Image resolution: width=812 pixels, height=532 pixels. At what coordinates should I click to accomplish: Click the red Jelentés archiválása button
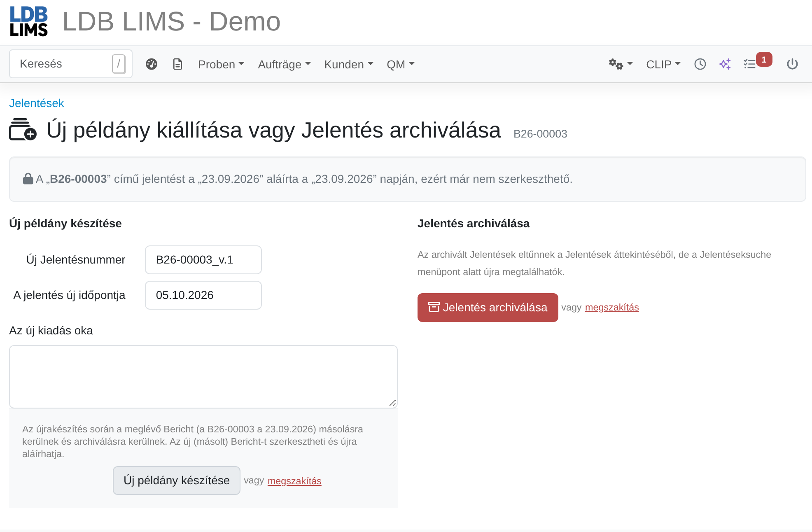click(x=488, y=308)
